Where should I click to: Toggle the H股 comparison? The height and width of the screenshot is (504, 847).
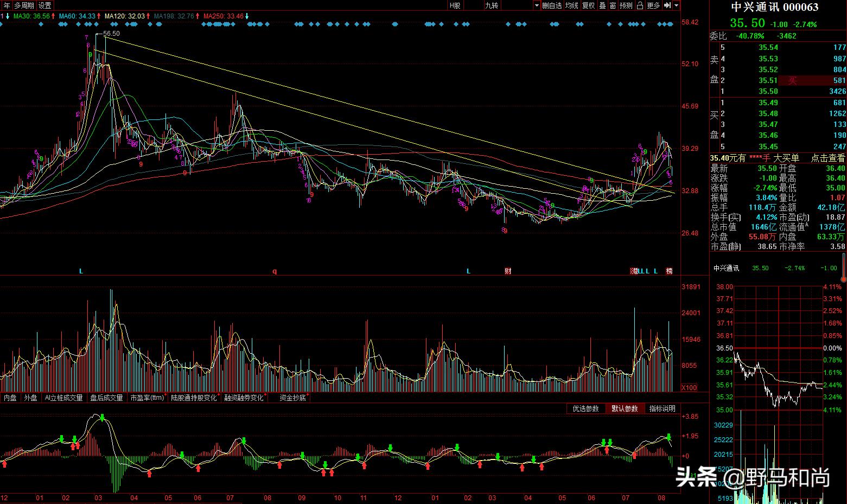[x=455, y=5]
